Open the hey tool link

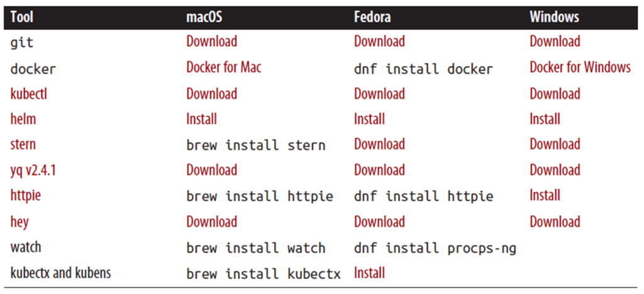click(19, 222)
